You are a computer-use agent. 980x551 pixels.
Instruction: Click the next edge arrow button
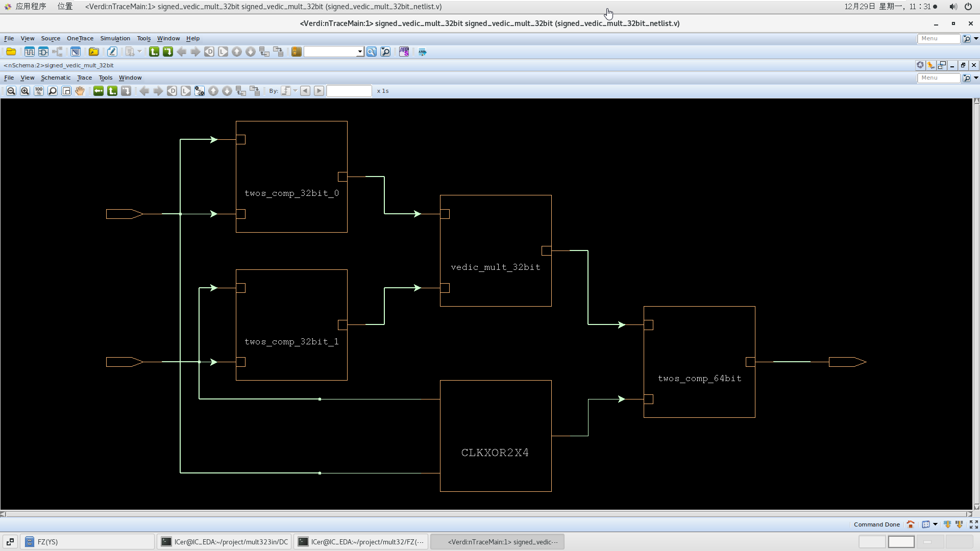coord(319,91)
